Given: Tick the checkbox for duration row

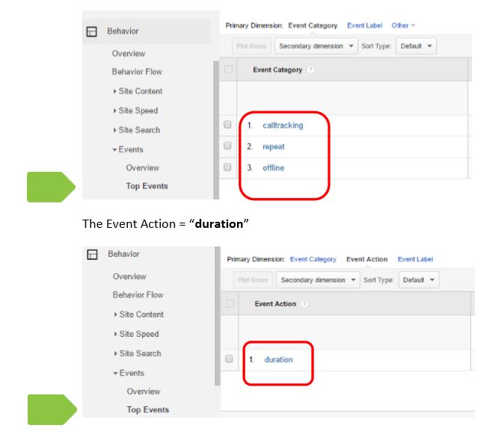Looking at the screenshot, I should point(229,359).
